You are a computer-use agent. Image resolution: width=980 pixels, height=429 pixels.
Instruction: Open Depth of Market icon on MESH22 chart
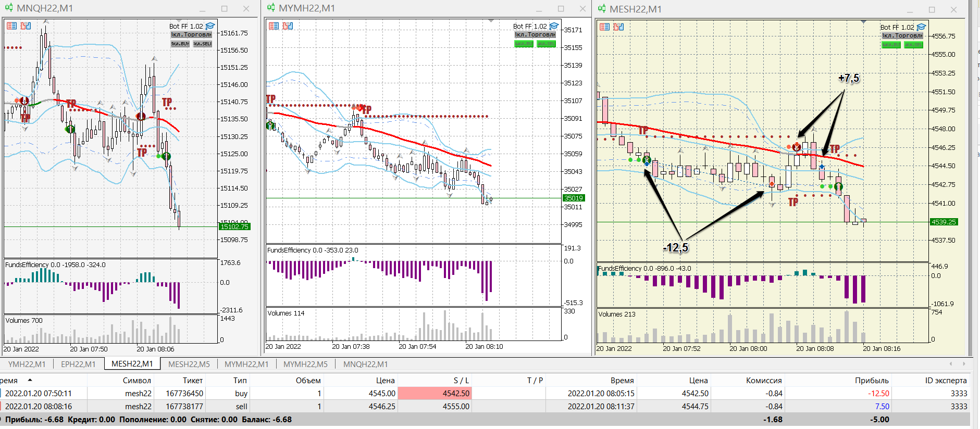(618, 27)
